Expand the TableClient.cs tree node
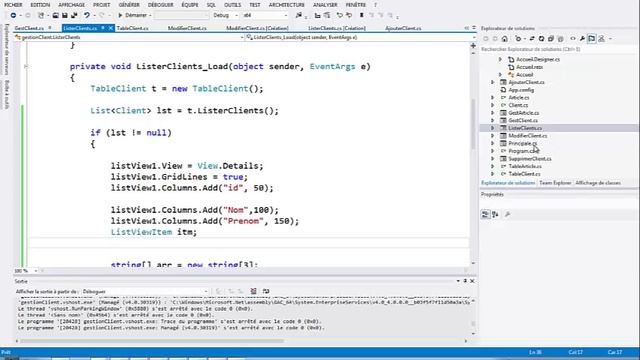The height and width of the screenshot is (360, 640). tap(493, 174)
